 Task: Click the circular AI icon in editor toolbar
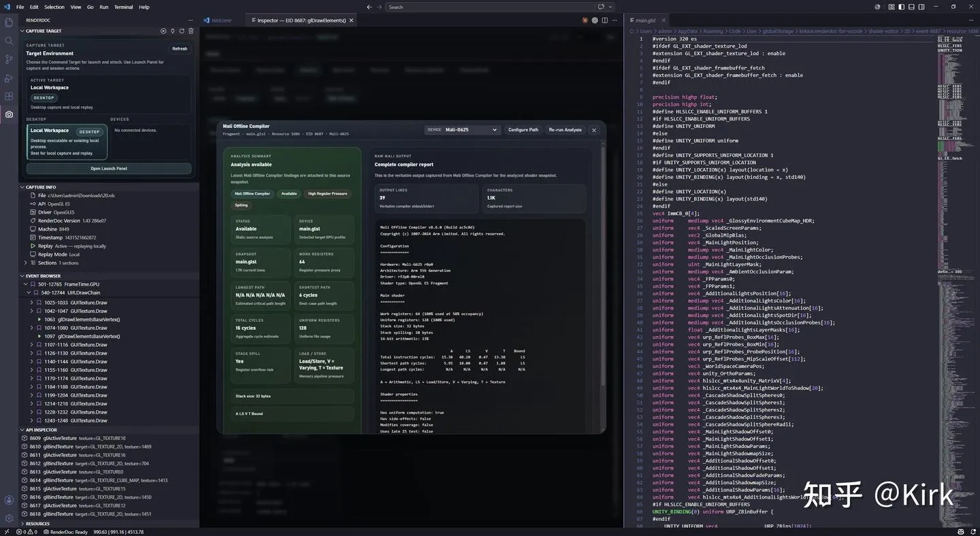coord(595,20)
